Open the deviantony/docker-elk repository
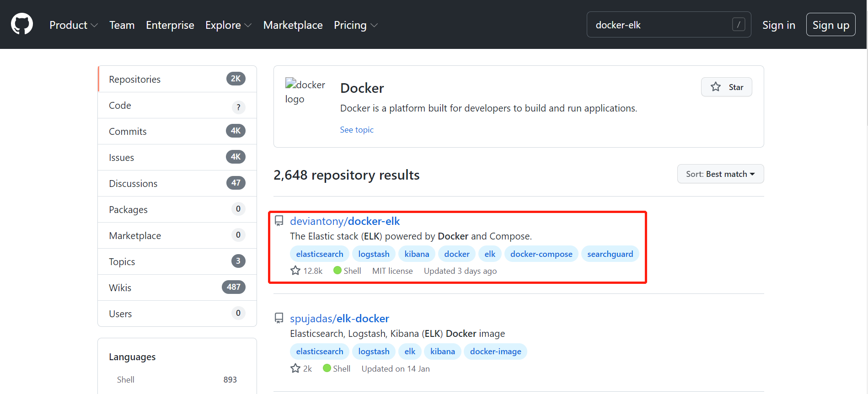868x394 pixels. click(345, 221)
